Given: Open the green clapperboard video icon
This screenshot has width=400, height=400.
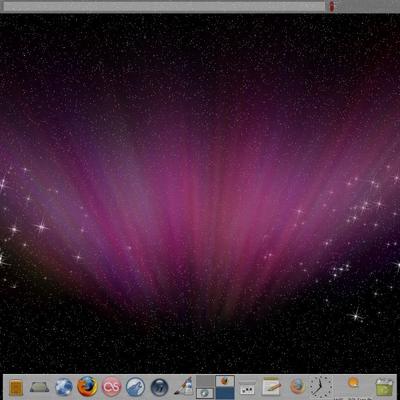Looking at the screenshot, I should tap(384, 387).
